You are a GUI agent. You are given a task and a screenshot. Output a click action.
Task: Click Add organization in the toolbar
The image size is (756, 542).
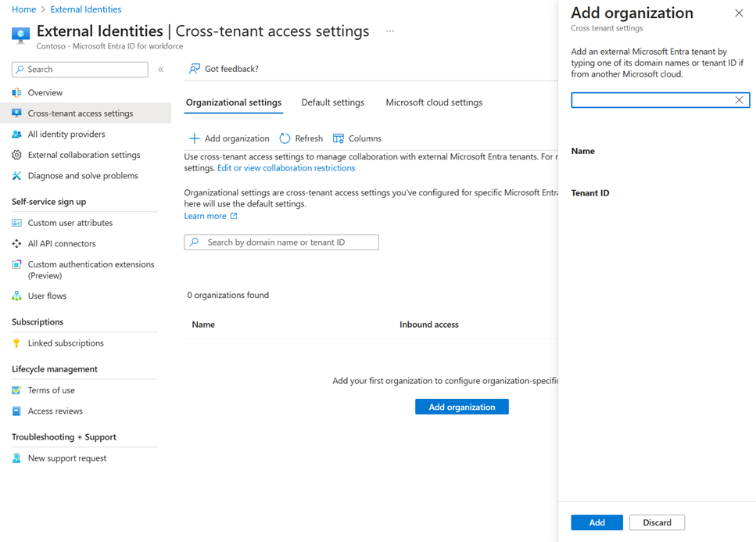pyautogui.click(x=229, y=138)
